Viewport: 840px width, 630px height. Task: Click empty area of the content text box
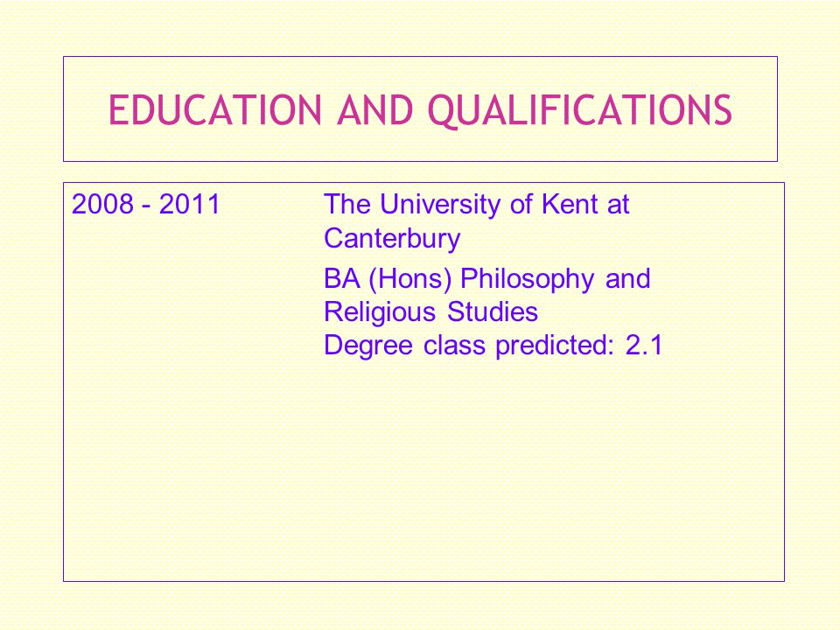[x=423, y=472]
